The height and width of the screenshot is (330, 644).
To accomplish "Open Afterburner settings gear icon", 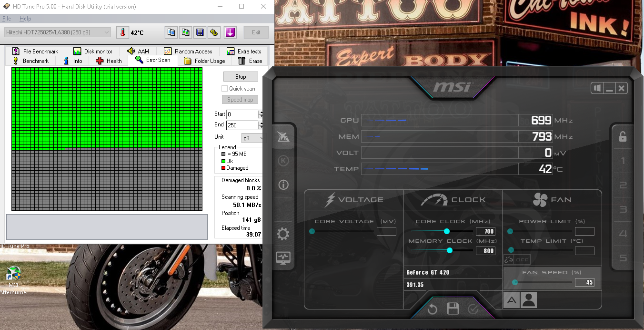I will pos(283,234).
